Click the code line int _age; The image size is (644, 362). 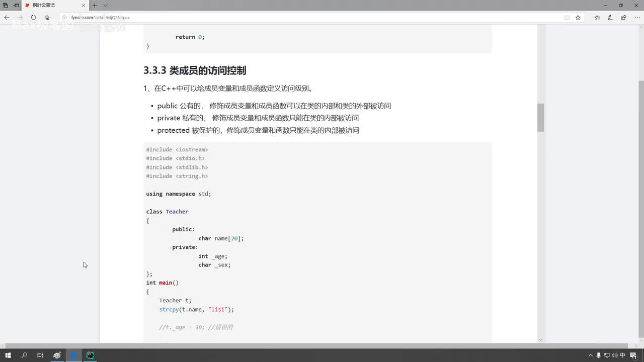click(213, 256)
